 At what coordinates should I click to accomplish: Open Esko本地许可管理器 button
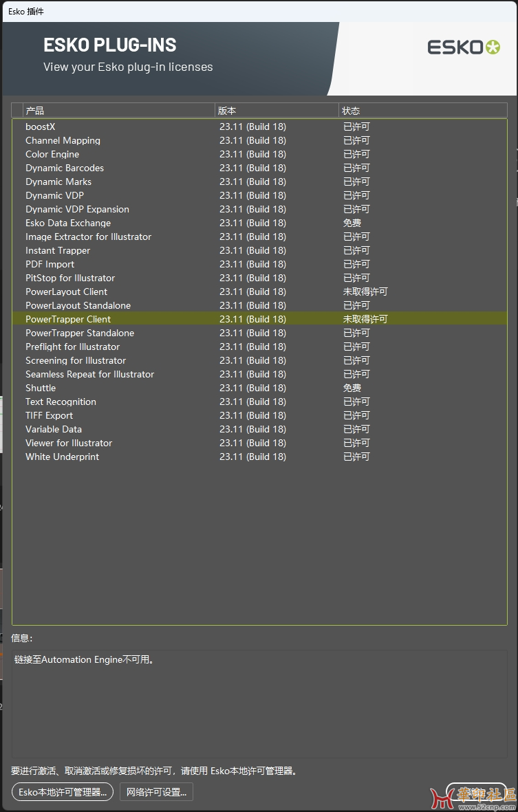[62, 792]
